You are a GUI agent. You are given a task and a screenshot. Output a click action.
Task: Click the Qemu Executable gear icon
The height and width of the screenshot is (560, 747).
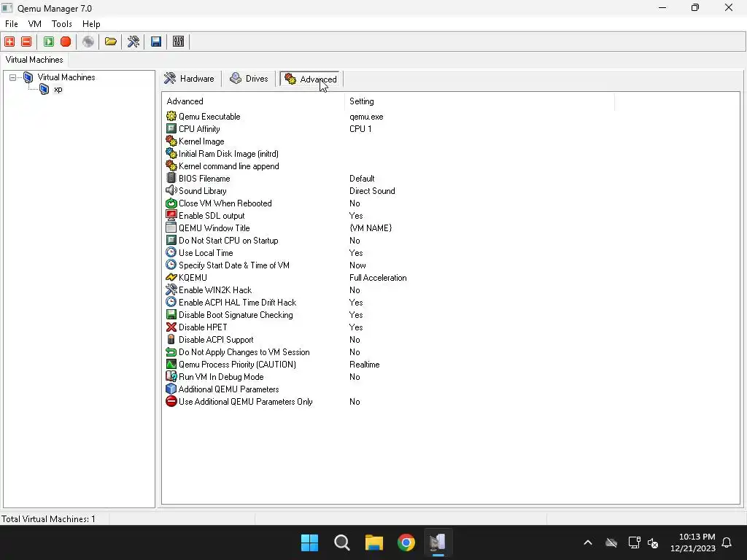click(x=171, y=116)
